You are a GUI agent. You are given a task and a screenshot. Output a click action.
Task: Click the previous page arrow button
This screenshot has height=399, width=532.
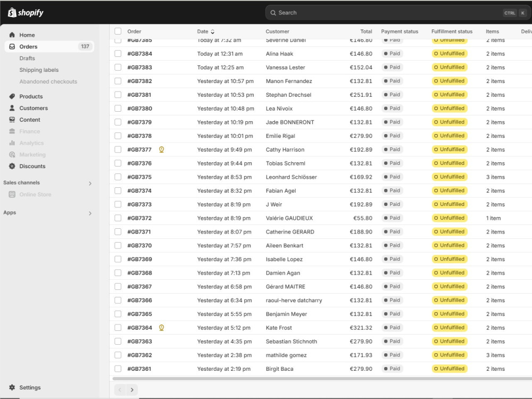click(x=120, y=390)
